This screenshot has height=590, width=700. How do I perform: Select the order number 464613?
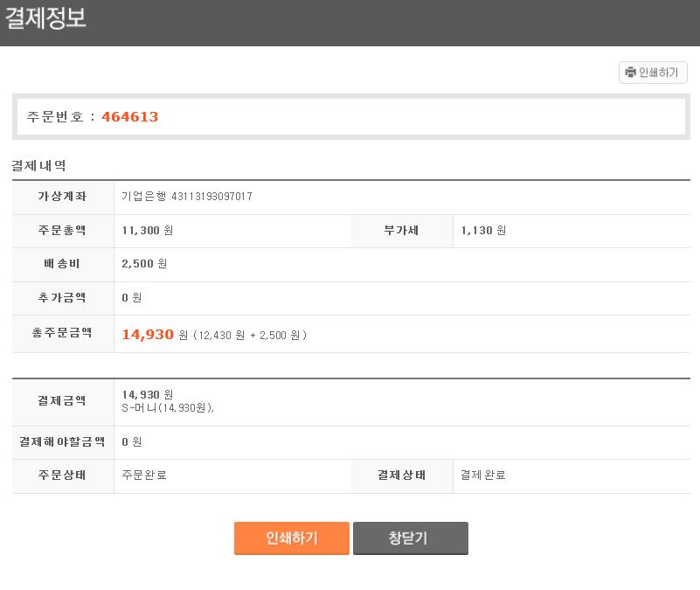(130, 116)
